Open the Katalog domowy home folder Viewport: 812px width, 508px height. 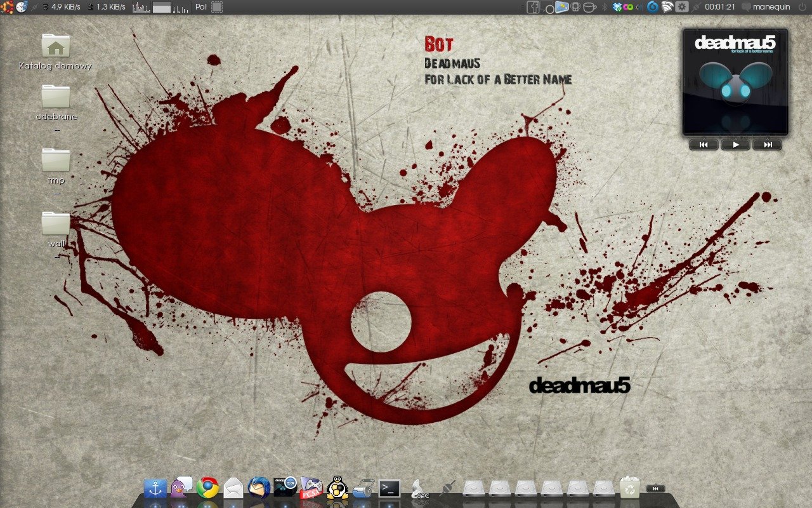point(56,51)
